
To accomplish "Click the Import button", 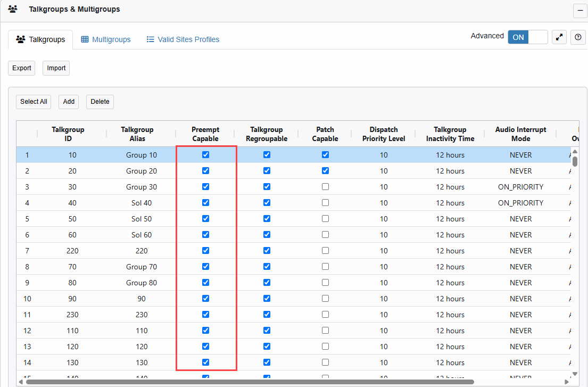I will coord(56,68).
